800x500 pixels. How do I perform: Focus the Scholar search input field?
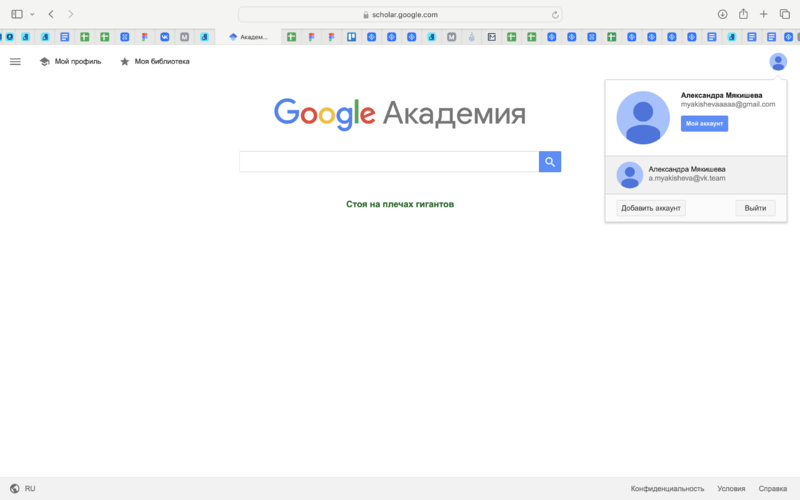pyautogui.click(x=389, y=162)
